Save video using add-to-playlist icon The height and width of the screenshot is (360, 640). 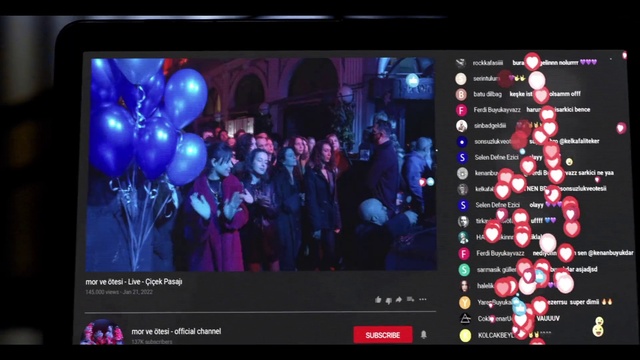coord(410,300)
